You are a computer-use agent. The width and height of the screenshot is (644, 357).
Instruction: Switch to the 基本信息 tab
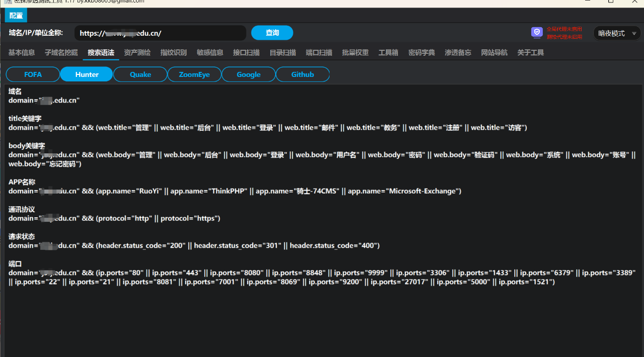22,53
